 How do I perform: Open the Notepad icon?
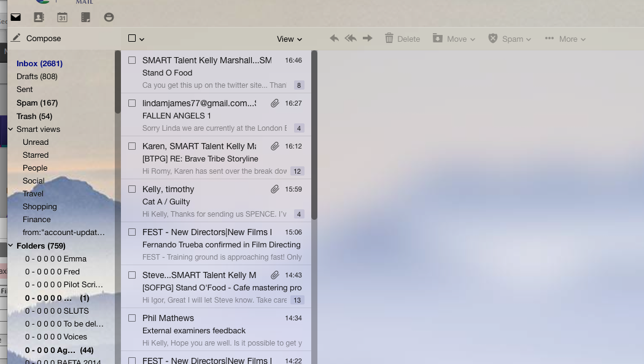(86, 17)
